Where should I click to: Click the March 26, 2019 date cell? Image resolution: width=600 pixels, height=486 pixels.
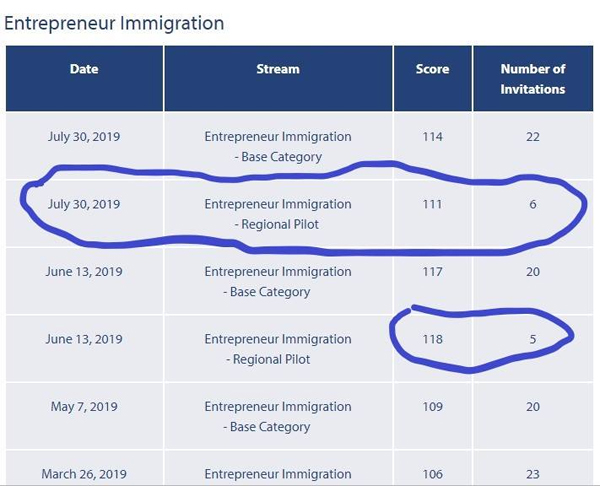(84, 474)
